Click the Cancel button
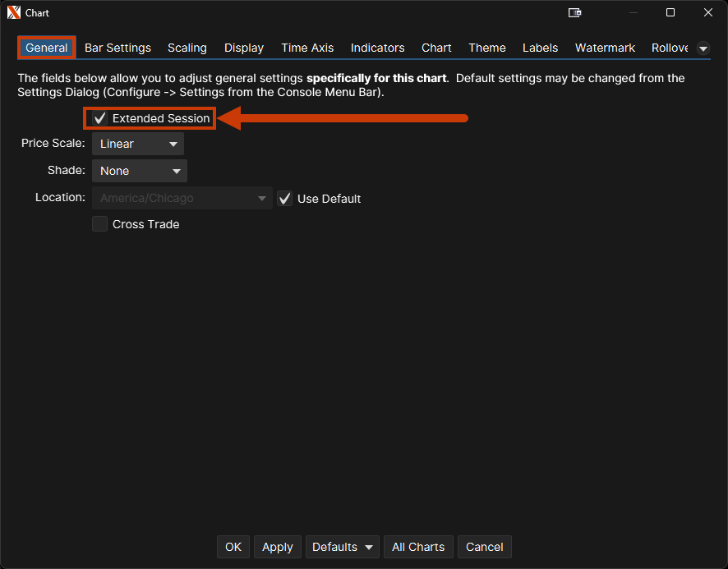The image size is (728, 569). (x=484, y=547)
